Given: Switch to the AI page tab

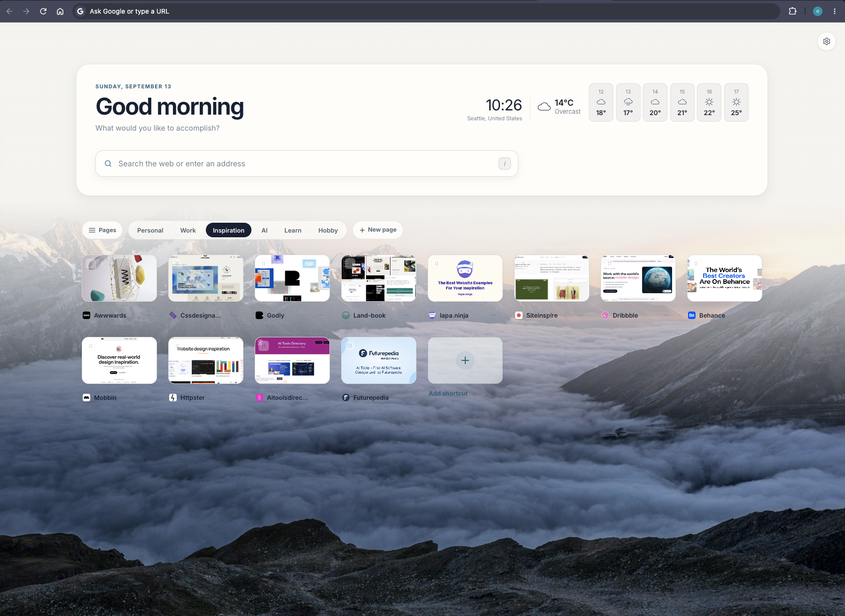Looking at the screenshot, I should (x=265, y=230).
